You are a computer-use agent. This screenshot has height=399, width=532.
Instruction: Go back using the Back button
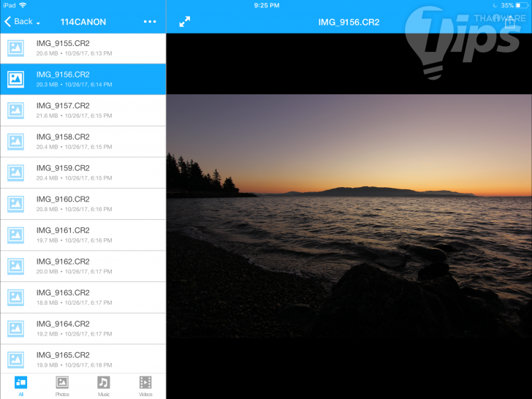(x=19, y=22)
